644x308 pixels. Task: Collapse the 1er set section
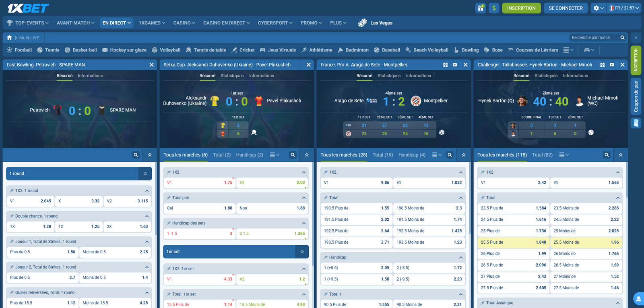pos(302,252)
